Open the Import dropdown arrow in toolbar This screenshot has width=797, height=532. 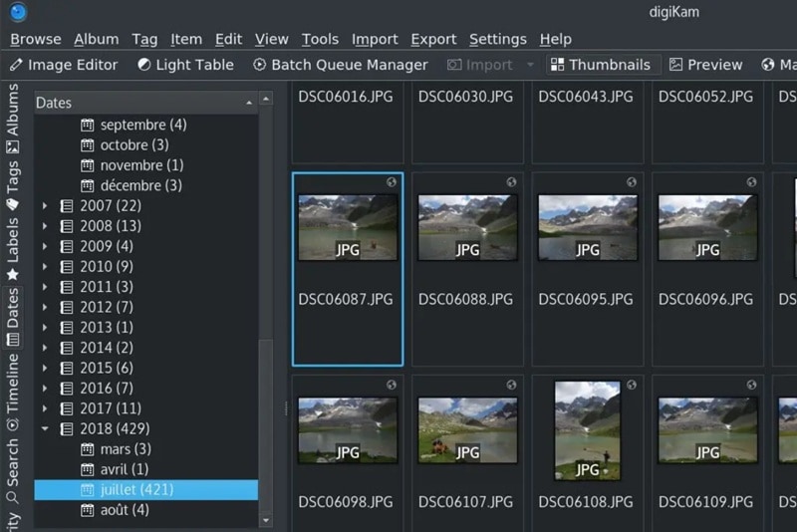(x=530, y=65)
